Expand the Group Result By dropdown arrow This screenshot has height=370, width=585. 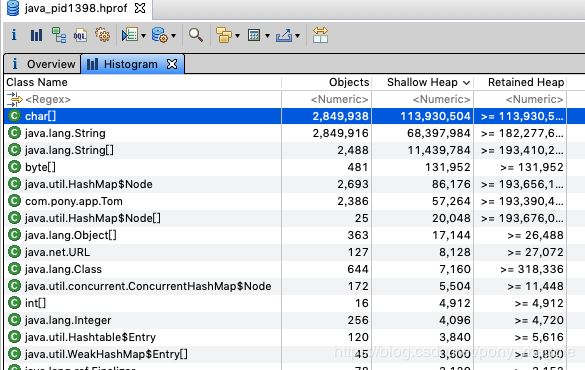click(x=237, y=36)
